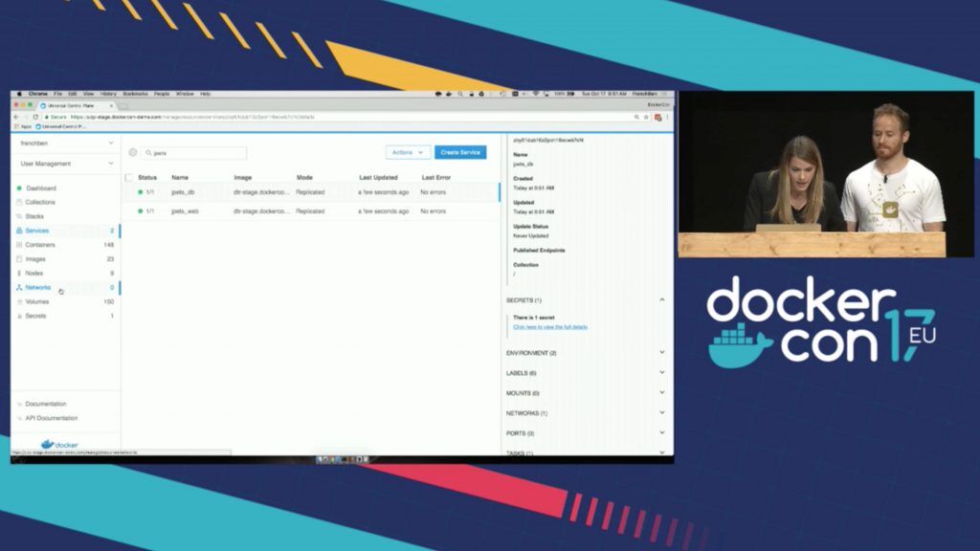Open the File menu
The height and width of the screenshot is (551, 980).
[57, 94]
